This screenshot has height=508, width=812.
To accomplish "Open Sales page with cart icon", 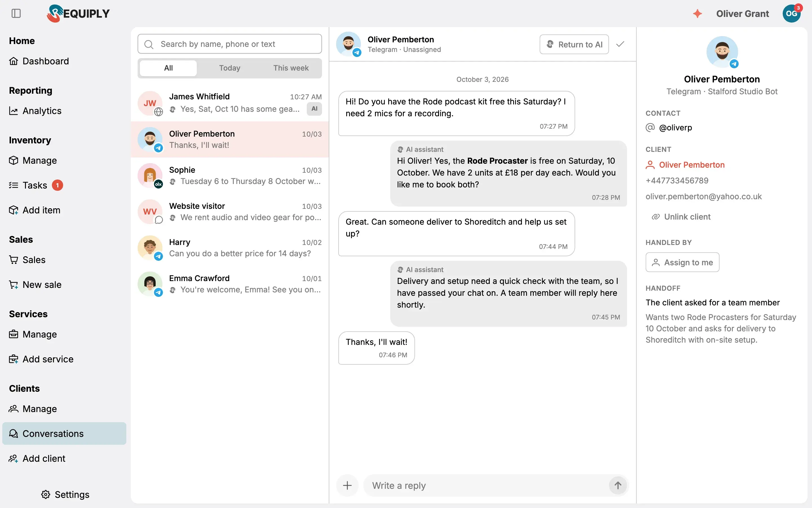I will coord(27,260).
